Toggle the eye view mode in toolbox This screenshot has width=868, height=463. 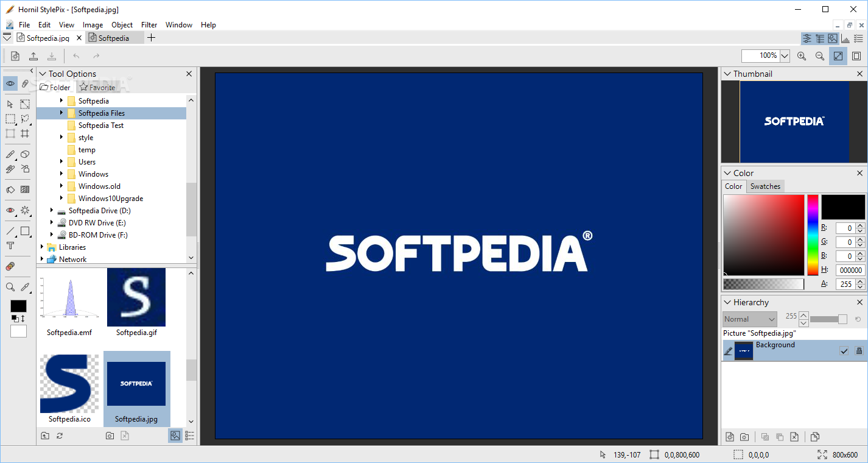[x=10, y=83]
